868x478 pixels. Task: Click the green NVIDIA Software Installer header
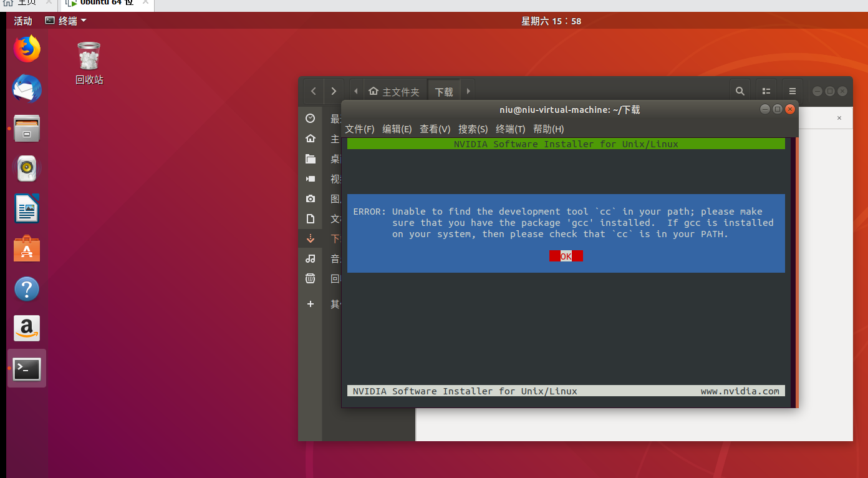[x=566, y=144]
